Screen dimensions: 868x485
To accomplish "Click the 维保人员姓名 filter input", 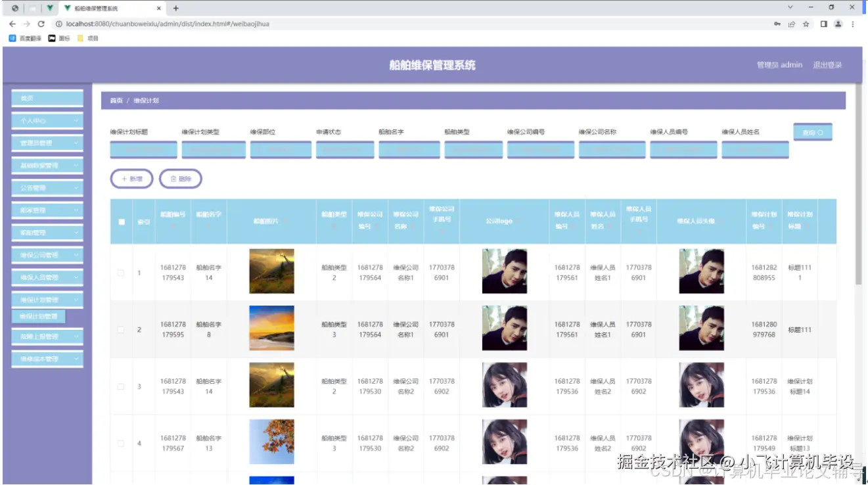I will point(755,149).
